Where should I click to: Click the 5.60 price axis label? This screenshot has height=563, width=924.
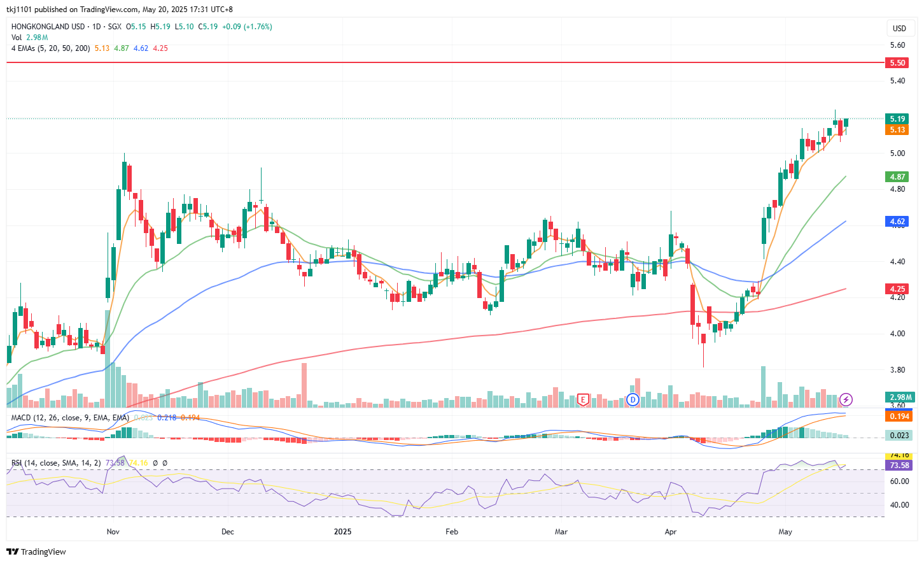point(897,45)
